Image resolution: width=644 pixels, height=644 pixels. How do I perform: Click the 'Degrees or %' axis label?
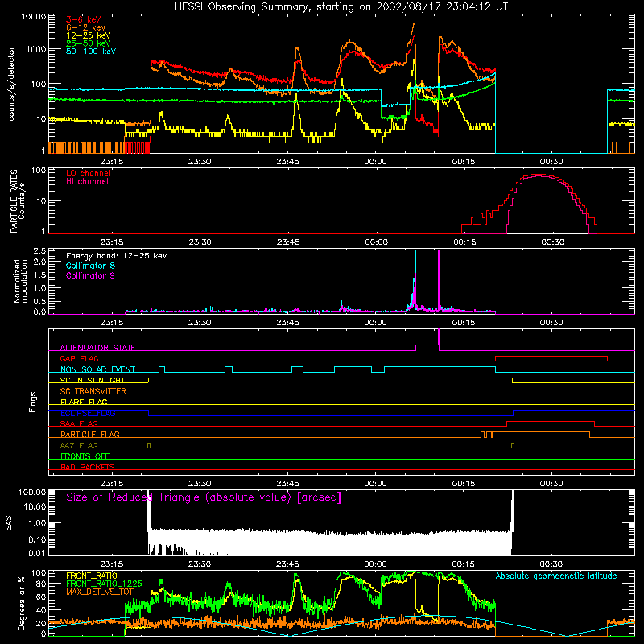pos(22,604)
